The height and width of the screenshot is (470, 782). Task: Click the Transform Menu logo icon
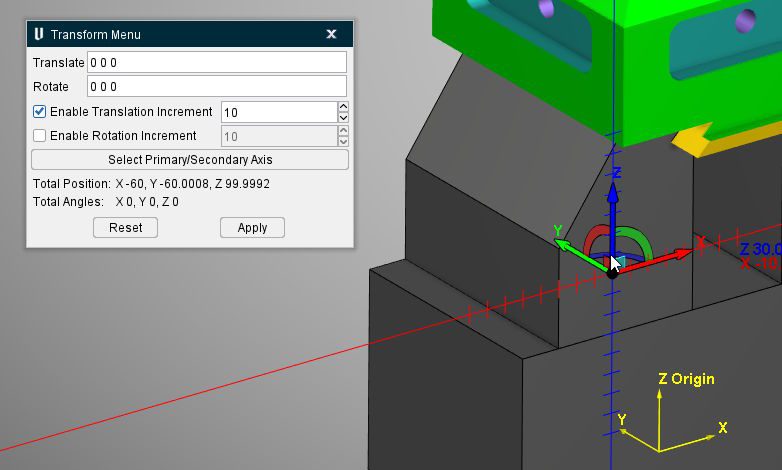coord(38,34)
